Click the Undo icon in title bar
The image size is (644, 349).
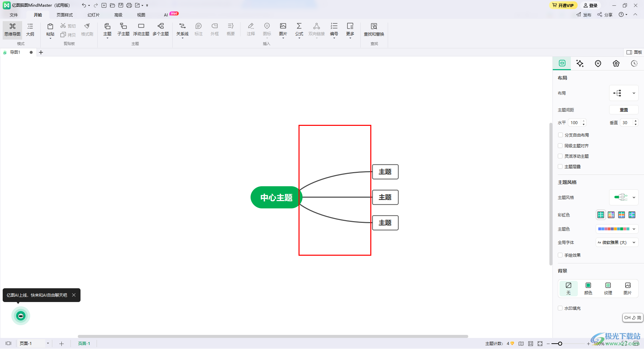click(84, 5)
